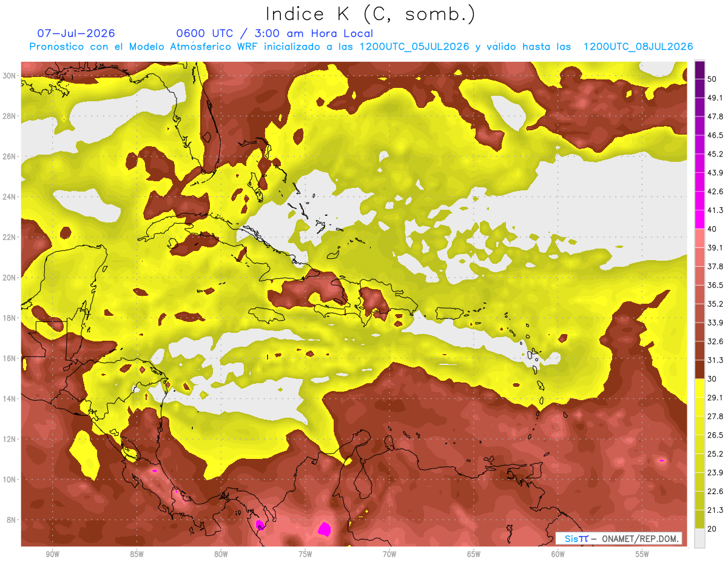The height and width of the screenshot is (562, 728).
Task: Click latitude axis label "26N"
Action: tap(10, 156)
